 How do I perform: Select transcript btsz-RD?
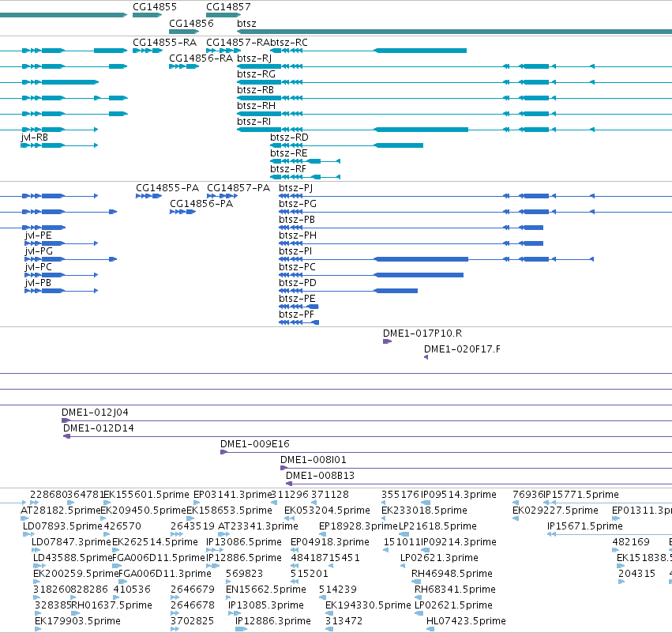(x=289, y=138)
